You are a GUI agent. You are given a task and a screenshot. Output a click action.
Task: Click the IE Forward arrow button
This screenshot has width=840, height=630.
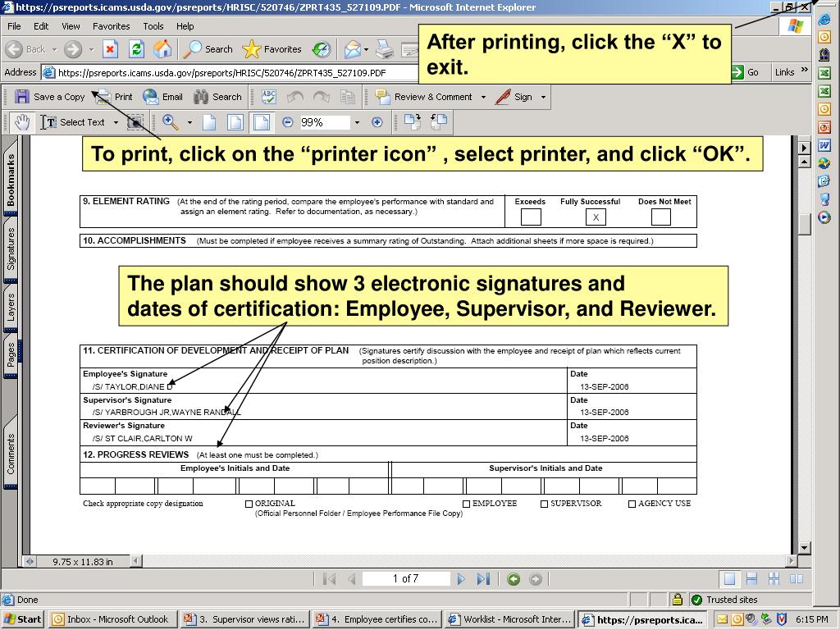(x=73, y=49)
